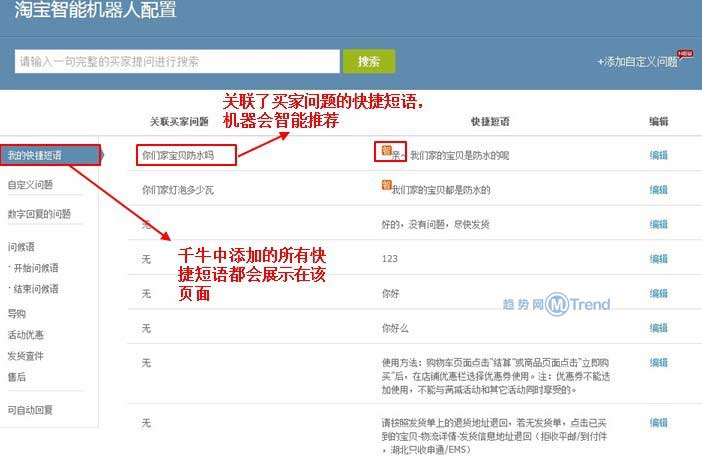This screenshot has height=466, width=702.
Task: Open the 售后 category
Action: pyautogui.click(x=17, y=377)
